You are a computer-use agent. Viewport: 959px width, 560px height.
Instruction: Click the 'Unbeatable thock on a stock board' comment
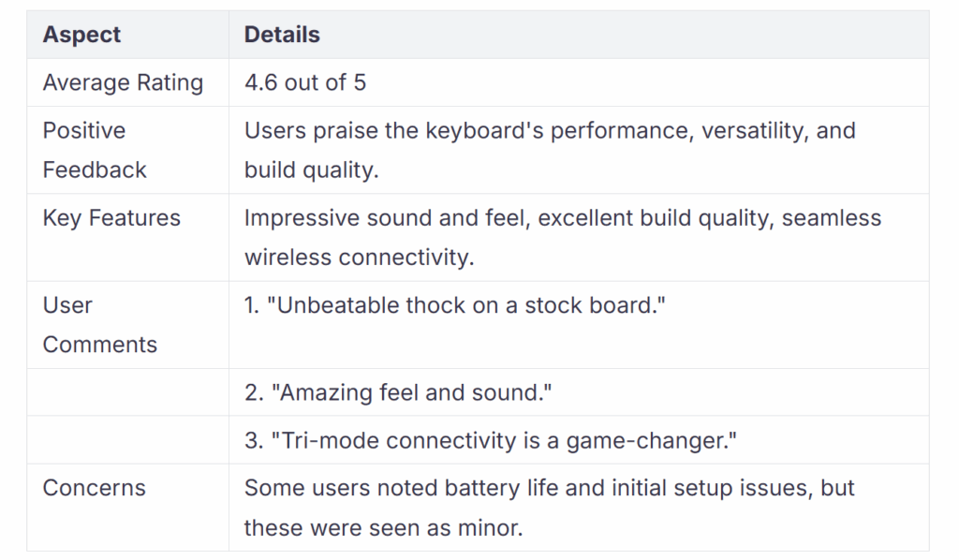[x=455, y=305]
